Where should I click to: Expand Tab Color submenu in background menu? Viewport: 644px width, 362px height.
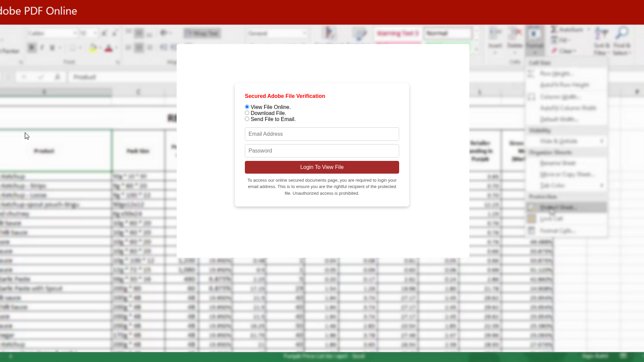click(x=567, y=185)
